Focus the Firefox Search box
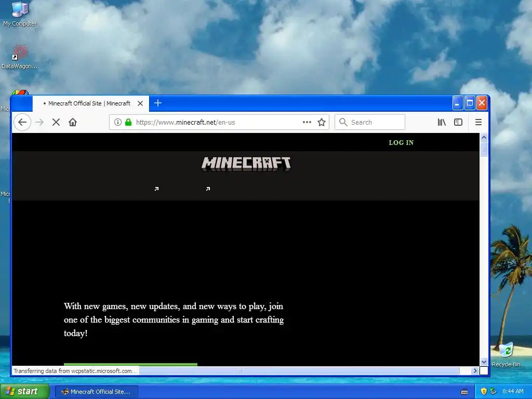This screenshot has width=532, height=399. coord(370,122)
